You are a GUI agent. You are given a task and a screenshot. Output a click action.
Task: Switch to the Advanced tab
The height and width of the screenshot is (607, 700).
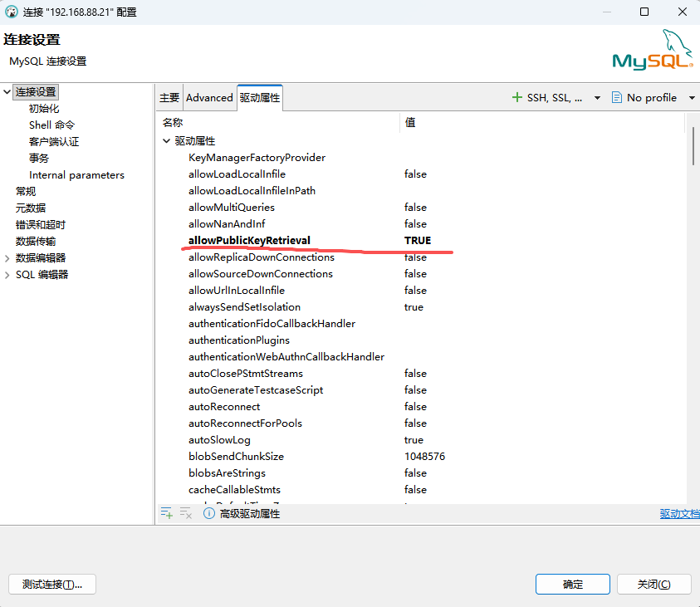tap(209, 98)
